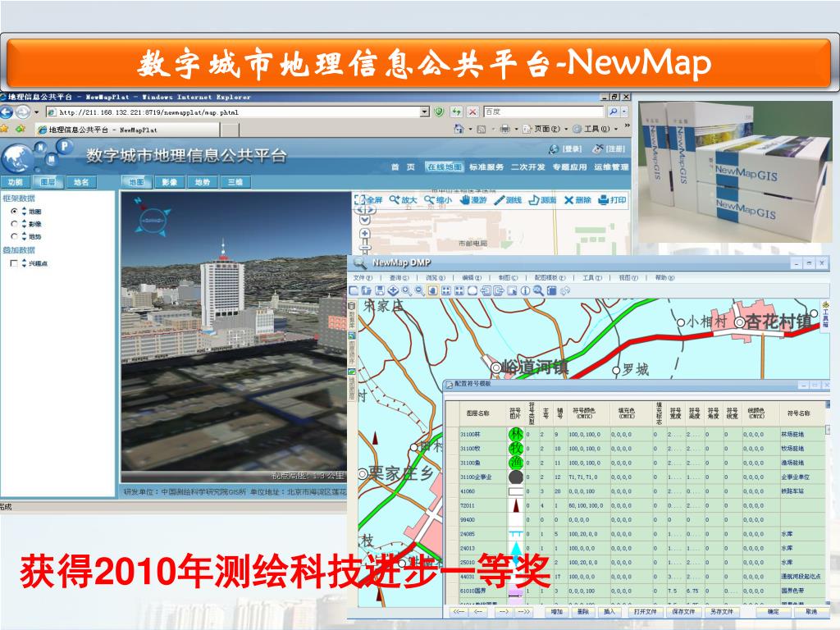Click the 运维管理 navigation link
The width and height of the screenshot is (840, 630).
click(x=610, y=167)
